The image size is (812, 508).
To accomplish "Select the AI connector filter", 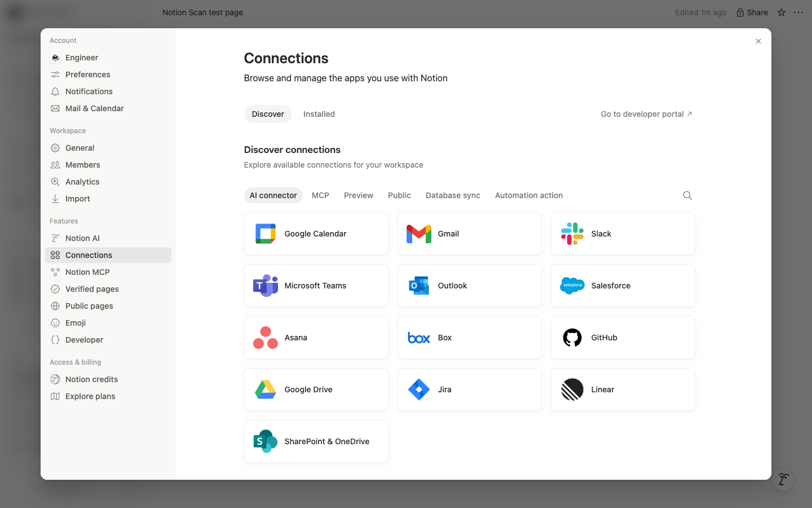I will click(x=273, y=195).
